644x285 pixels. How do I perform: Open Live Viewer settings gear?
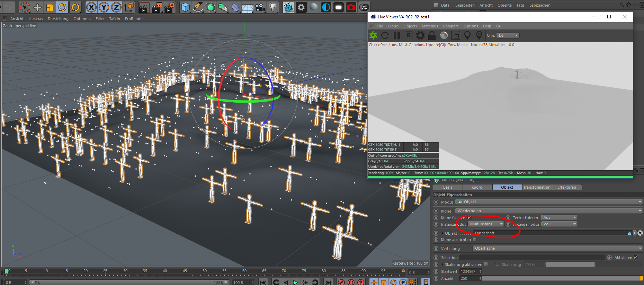point(420,35)
